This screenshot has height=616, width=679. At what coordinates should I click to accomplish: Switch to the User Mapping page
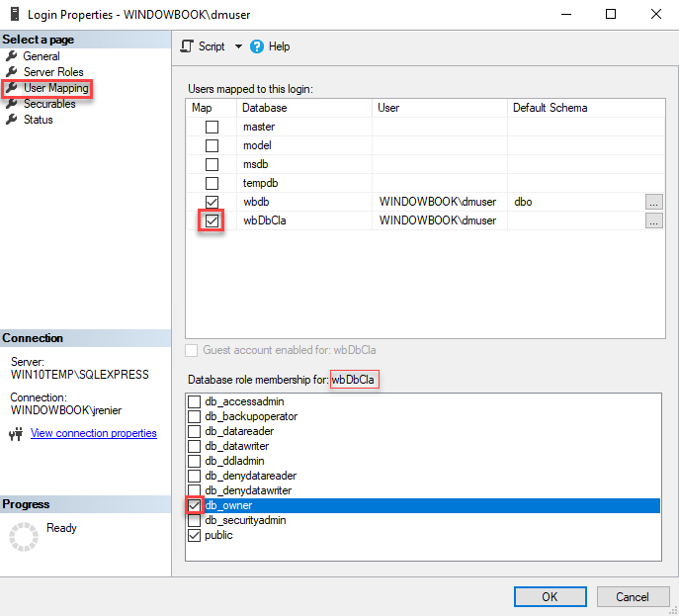pyautogui.click(x=56, y=88)
